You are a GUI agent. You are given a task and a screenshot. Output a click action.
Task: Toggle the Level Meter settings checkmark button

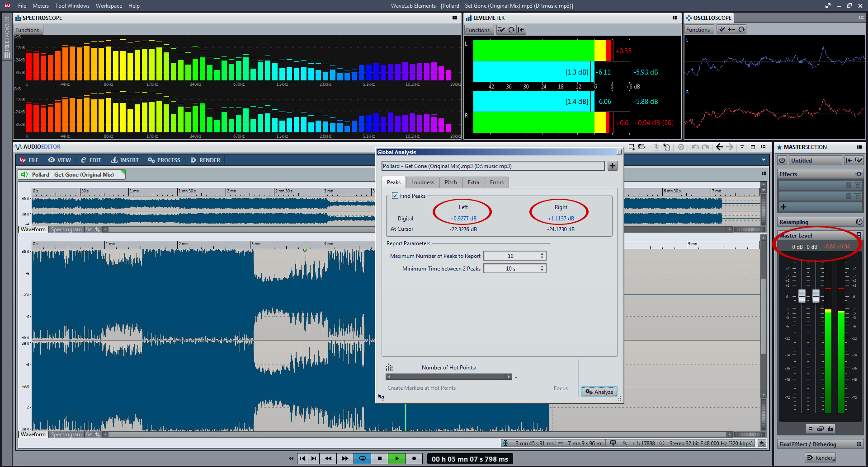tap(501, 30)
